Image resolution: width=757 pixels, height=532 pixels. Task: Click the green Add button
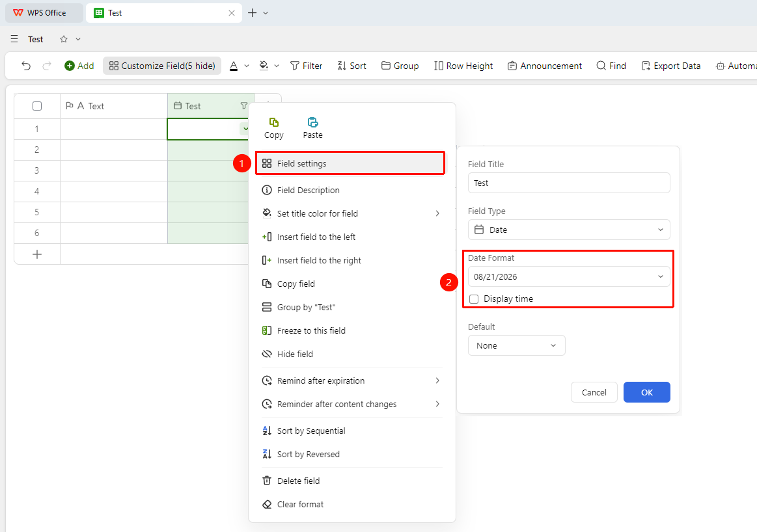pos(79,66)
